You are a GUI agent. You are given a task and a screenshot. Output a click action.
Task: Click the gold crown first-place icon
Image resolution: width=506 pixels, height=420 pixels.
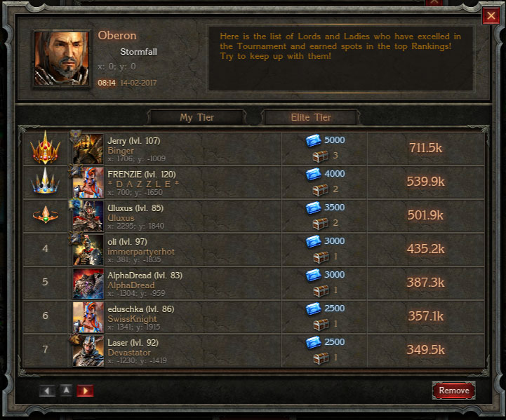pos(45,148)
